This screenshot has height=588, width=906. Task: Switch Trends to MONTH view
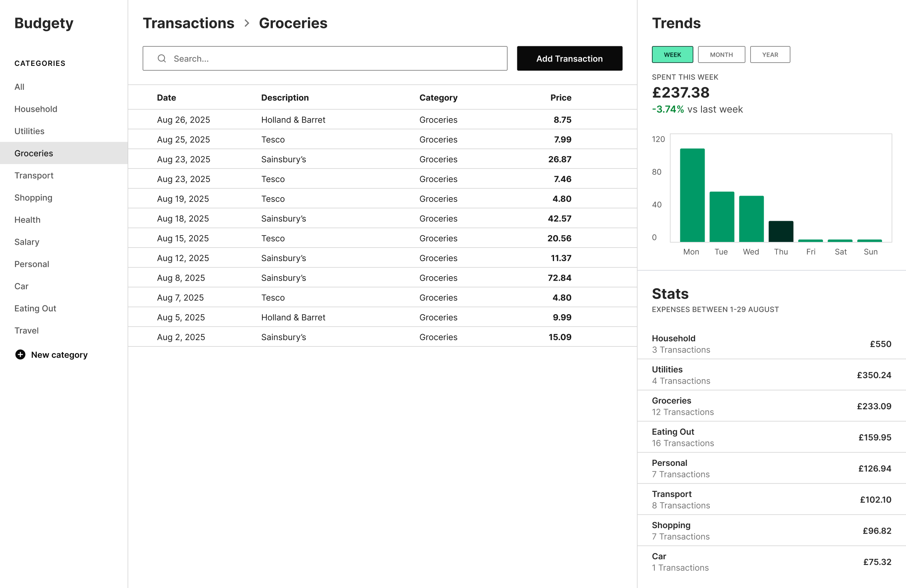point(721,54)
